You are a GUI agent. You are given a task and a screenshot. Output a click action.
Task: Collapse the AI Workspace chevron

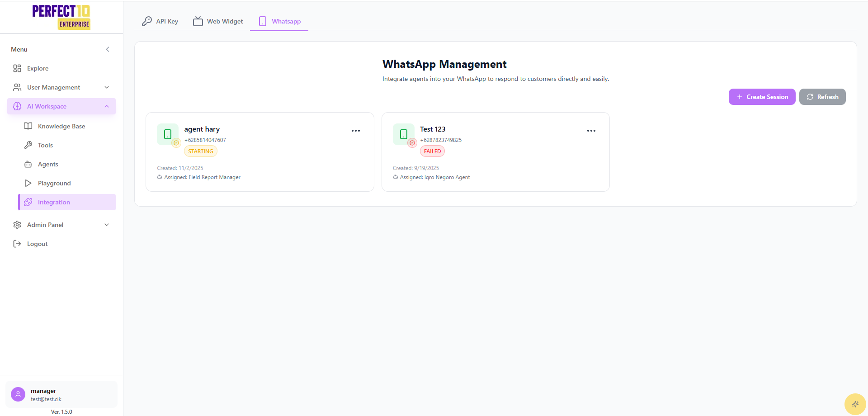[x=107, y=106]
